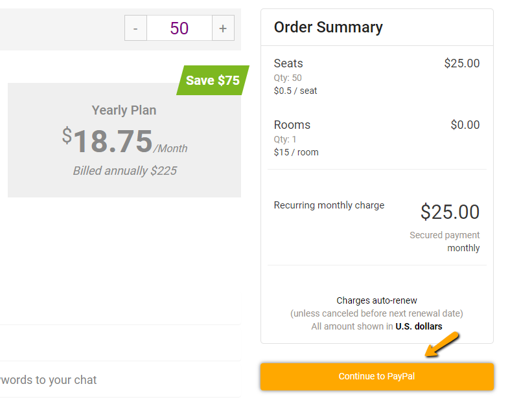
Task: Click the plus icon to increase seats
Action: pyautogui.click(x=223, y=28)
